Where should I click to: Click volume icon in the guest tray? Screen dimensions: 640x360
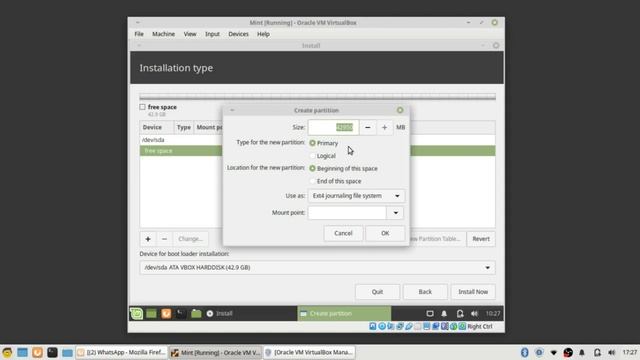474,313
